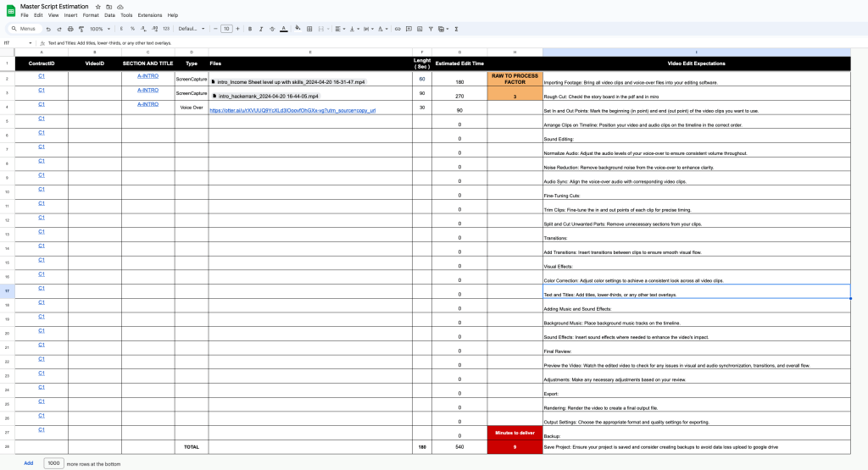Screen dimensions: 868x470
Task: Format as currency icon
Action: tap(121, 29)
